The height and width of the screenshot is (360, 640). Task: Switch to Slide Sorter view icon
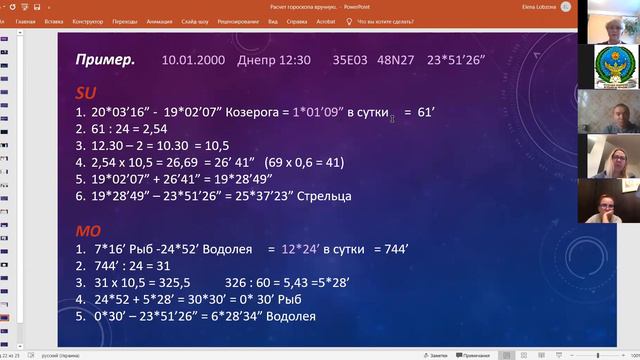coord(524,356)
